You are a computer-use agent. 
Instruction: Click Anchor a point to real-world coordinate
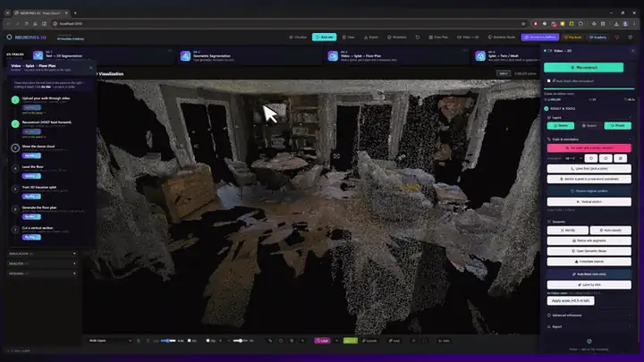tap(589, 179)
